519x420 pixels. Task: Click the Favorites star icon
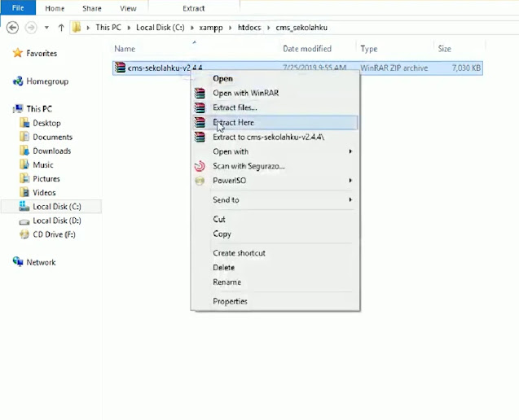click(18, 53)
